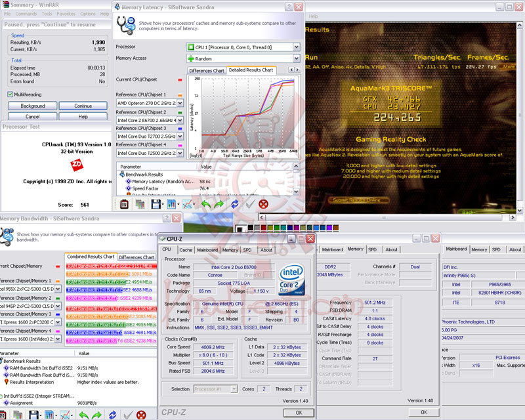Select the Detailed Results Chart tab
The height and width of the screenshot is (420, 525).
click(x=251, y=70)
